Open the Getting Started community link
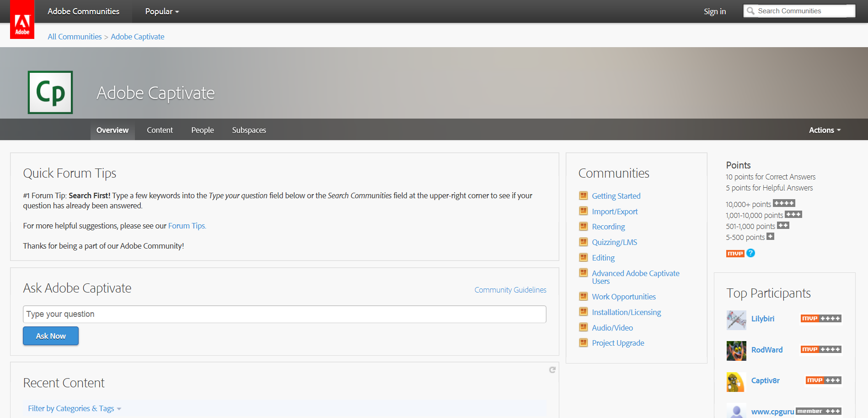The height and width of the screenshot is (418, 868). [616, 196]
